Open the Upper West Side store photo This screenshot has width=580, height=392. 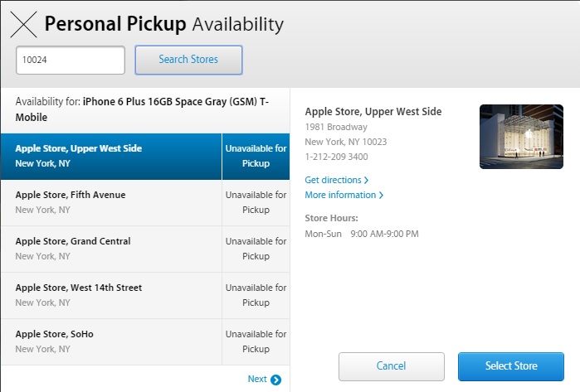click(x=521, y=137)
